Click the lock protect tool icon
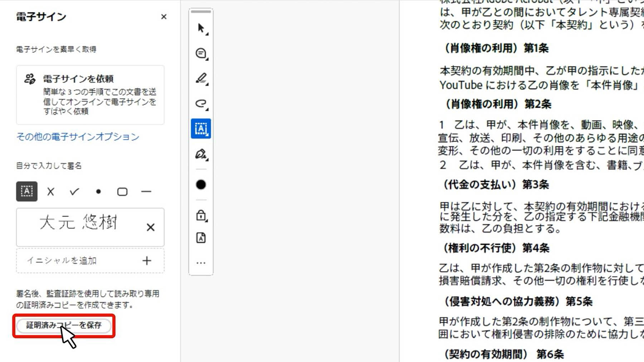This screenshot has height=362, width=644. 201,216
